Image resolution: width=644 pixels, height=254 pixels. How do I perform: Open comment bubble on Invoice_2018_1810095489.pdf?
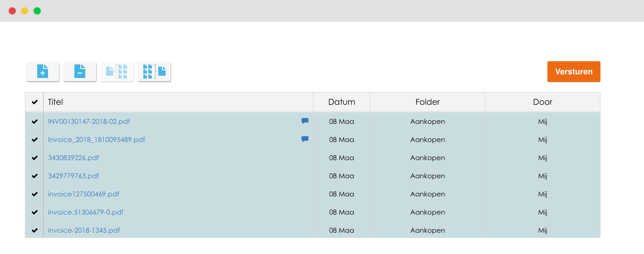(x=305, y=139)
